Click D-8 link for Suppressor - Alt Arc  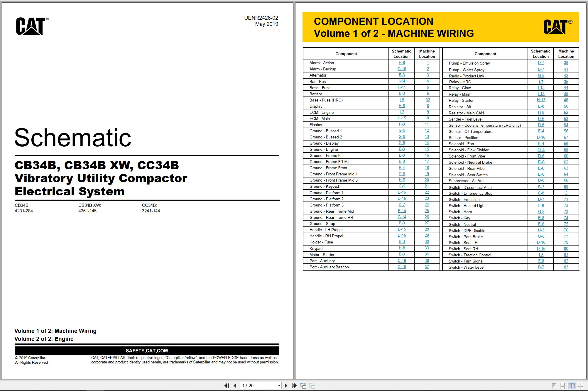541,180
